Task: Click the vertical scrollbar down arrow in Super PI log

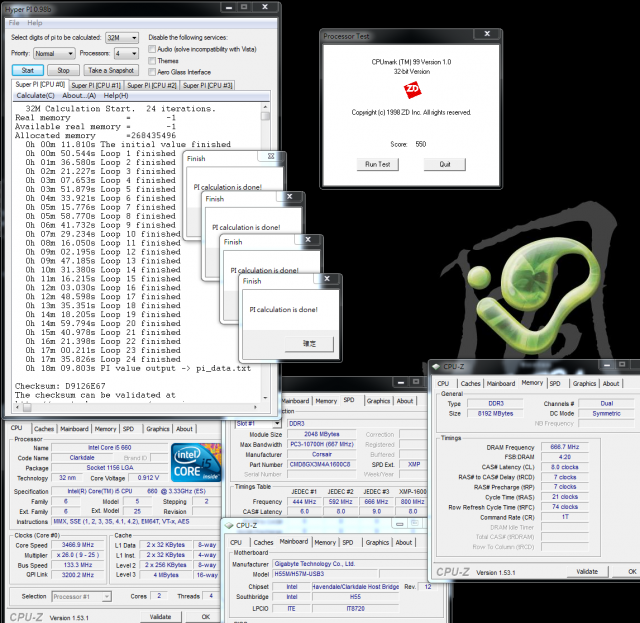Action: click(x=265, y=397)
